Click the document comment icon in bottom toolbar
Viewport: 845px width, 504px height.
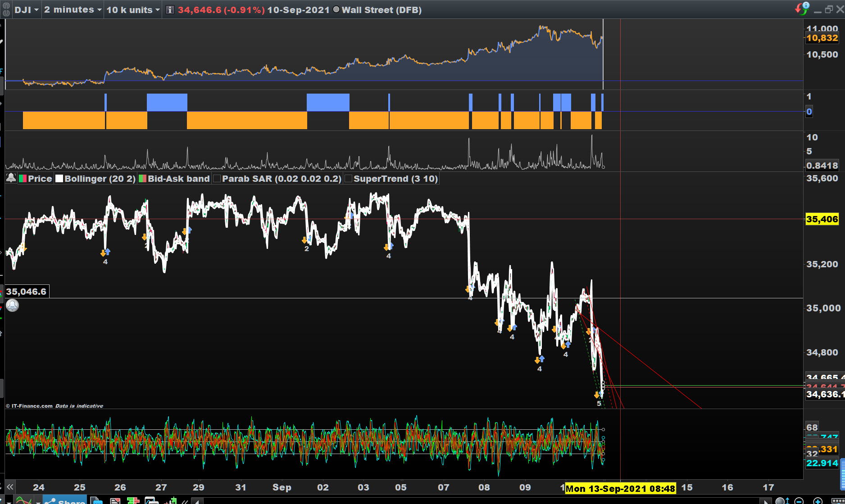point(96,500)
